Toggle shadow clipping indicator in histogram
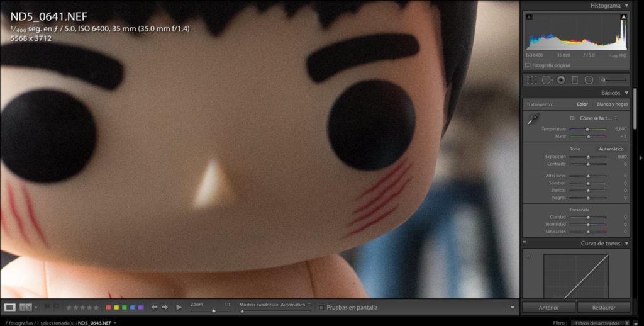644x326 pixels. pos(529,17)
